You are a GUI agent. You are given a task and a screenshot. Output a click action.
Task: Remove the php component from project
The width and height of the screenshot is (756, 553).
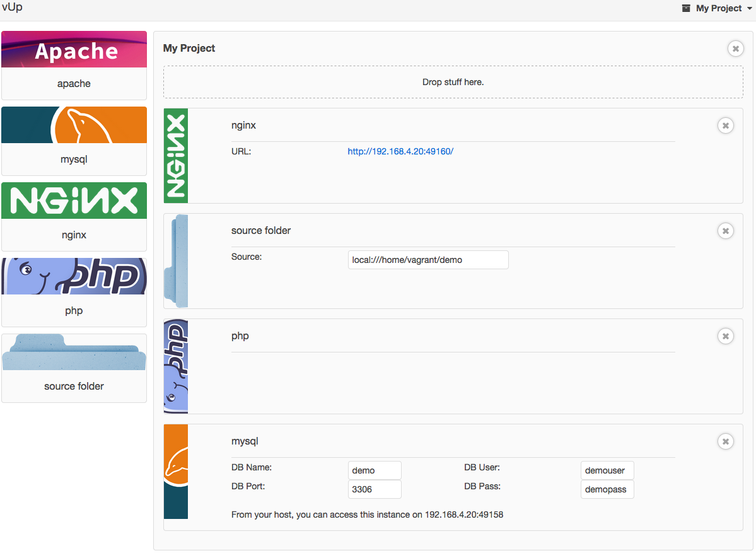[726, 336]
